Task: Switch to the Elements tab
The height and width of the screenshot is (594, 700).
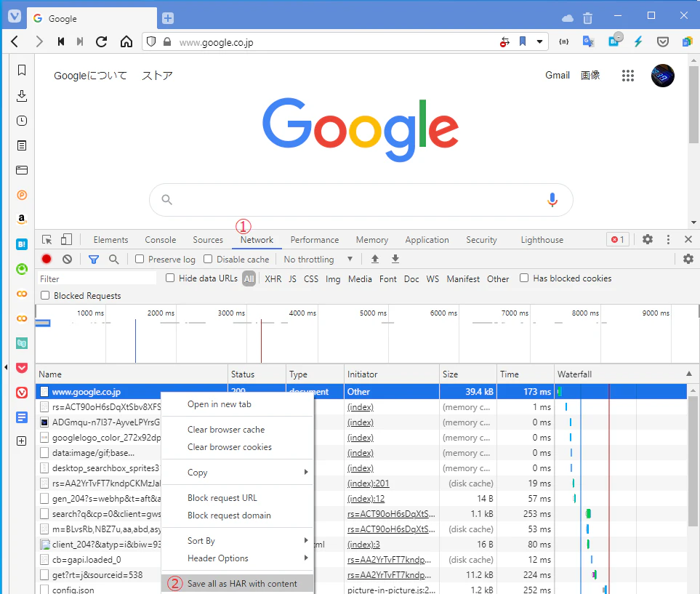Action: click(x=110, y=240)
